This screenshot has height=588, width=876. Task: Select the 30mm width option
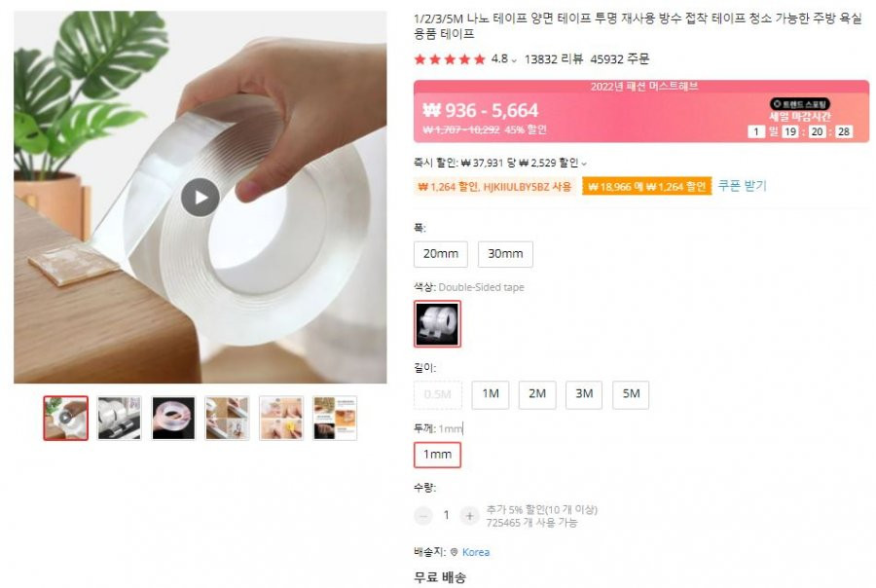[505, 254]
